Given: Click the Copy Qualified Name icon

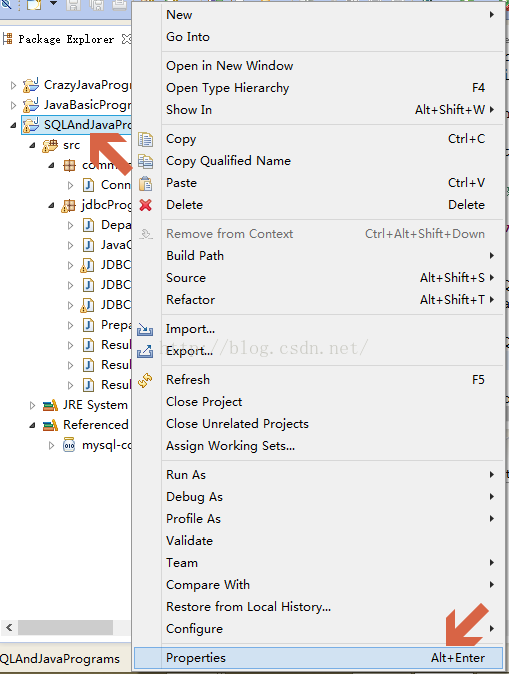Looking at the screenshot, I should point(145,161).
